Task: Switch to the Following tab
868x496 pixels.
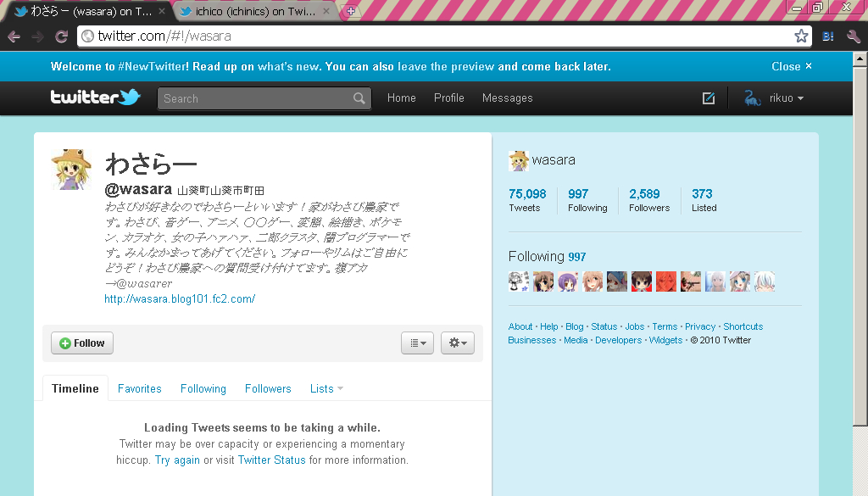Action: coord(203,388)
